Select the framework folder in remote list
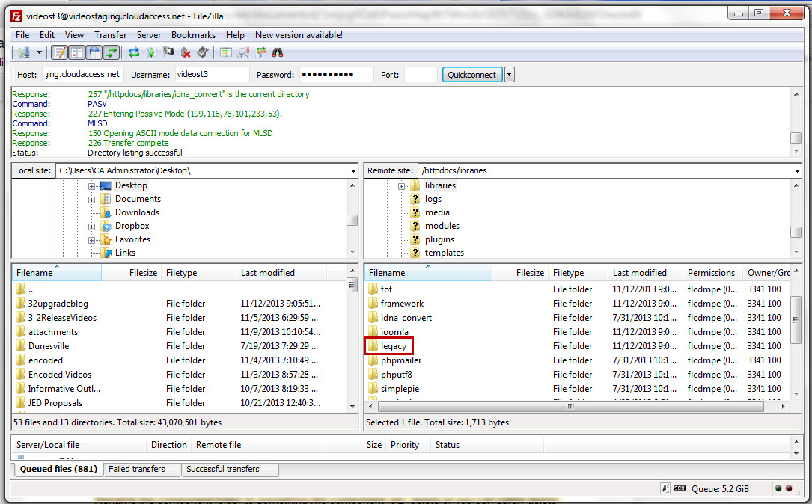This screenshot has height=504, width=812. (x=402, y=304)
